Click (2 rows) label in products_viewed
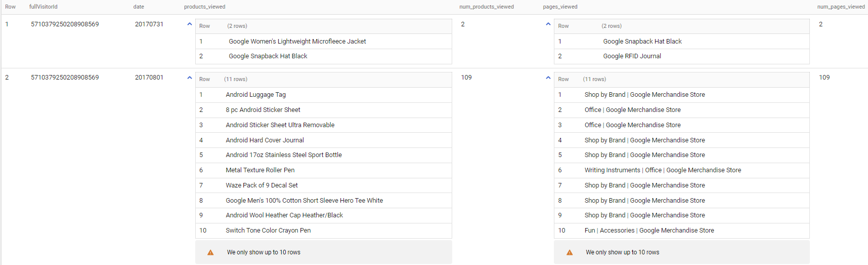Screen dimensions: 868x265 237,26
